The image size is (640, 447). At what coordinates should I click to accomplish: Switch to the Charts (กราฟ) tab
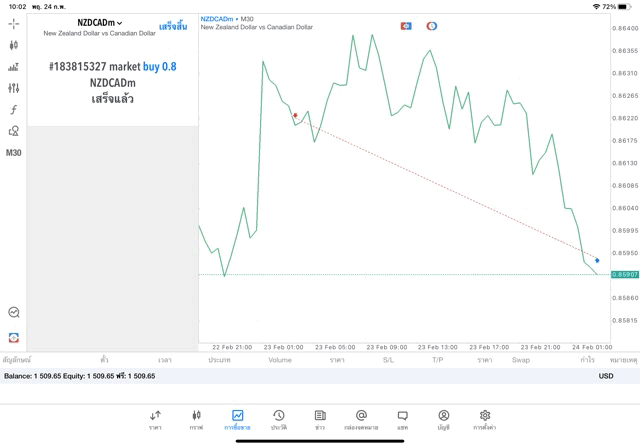tap(196, 419)
